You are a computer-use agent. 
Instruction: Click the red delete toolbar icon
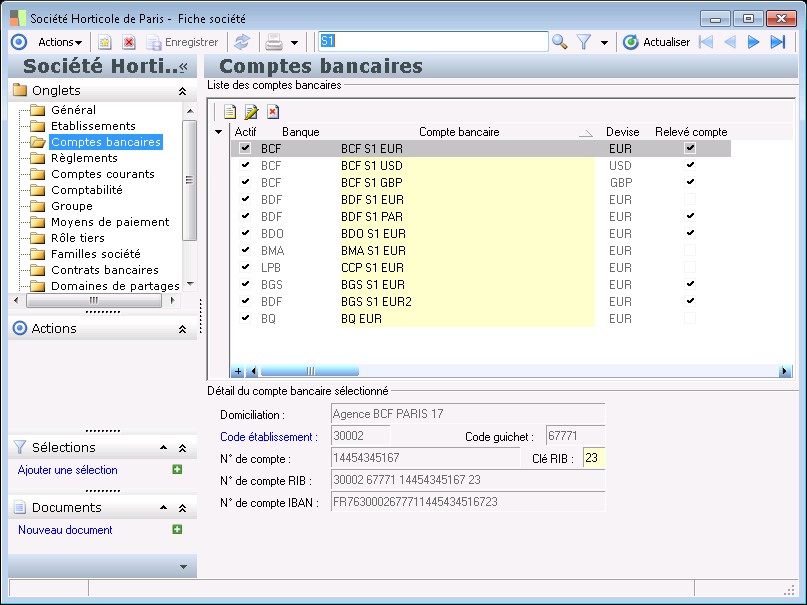[128, 42]
